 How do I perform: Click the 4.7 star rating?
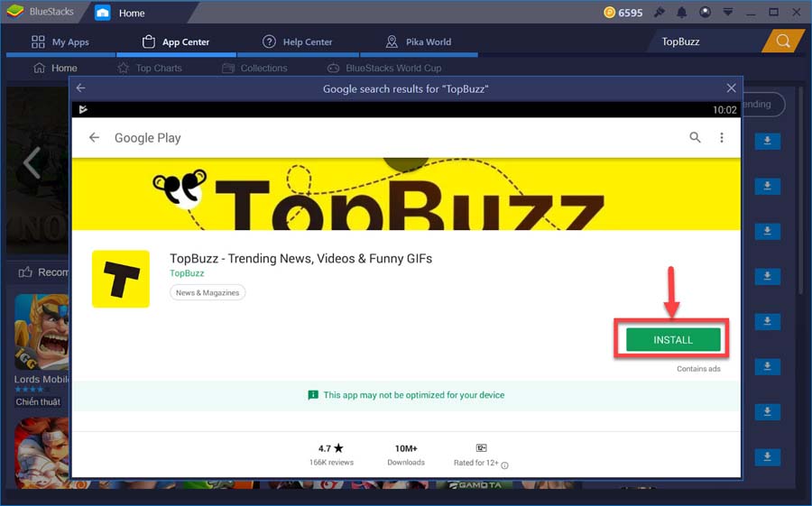click(x=331, y=448)
